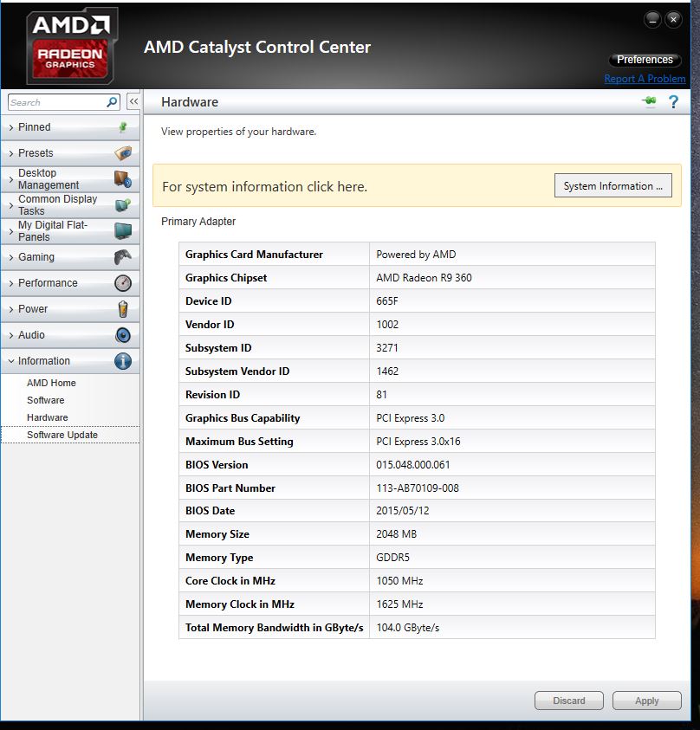Click the Common Display Tasks icon
This screenshot has height=730, width=700.
click(123, 205)
